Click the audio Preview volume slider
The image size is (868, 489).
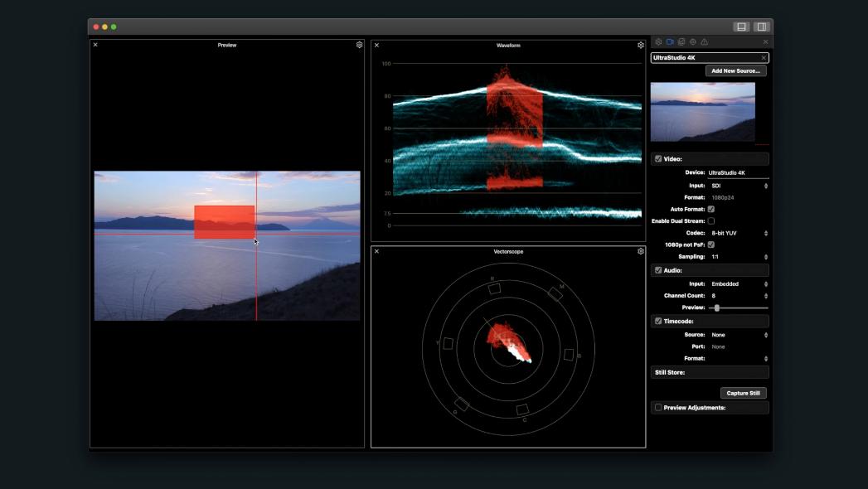coord(718,307)
